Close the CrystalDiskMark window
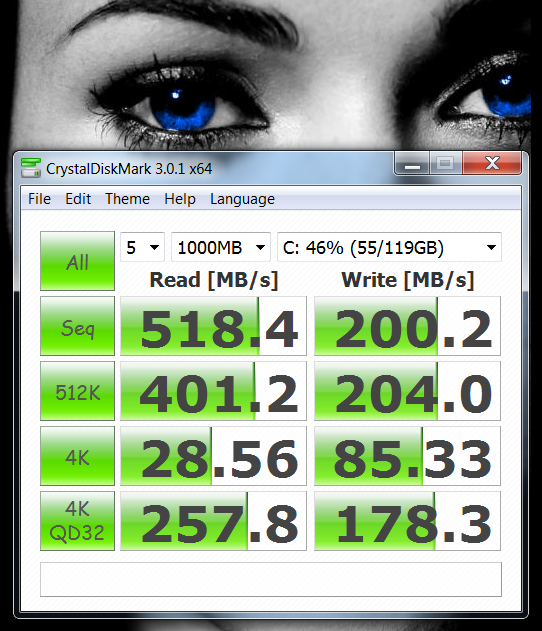The image size is (542, 631). (x=492, y=163)
